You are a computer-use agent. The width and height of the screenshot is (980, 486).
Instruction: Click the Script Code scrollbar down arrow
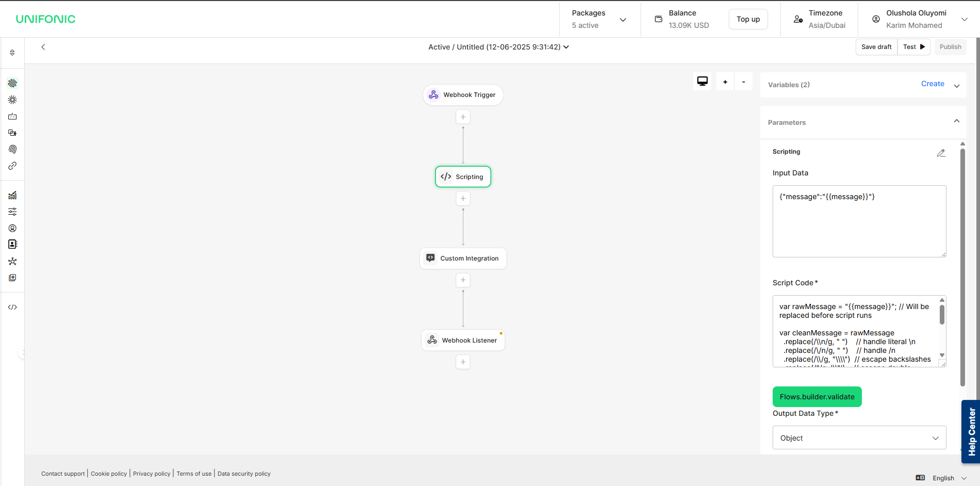[942, 355]
